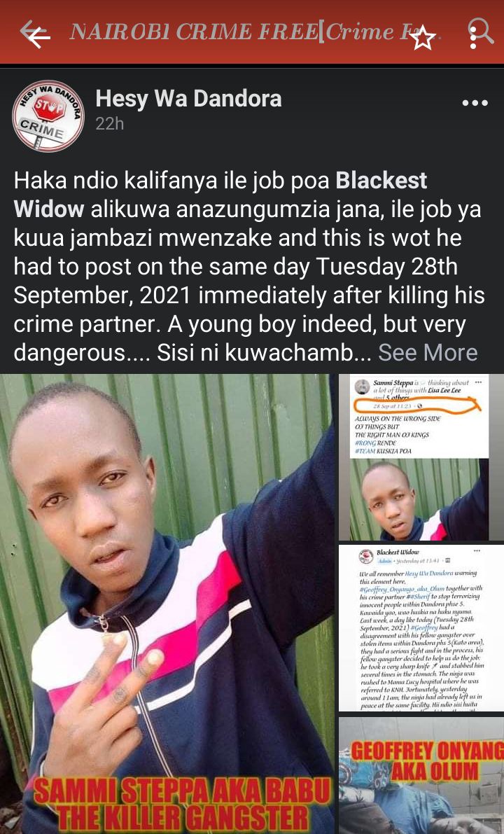This screenshot has width=504, height=834.
Task: Click the Hesy Wa Dandora name
Action: (x=188, y=99)
